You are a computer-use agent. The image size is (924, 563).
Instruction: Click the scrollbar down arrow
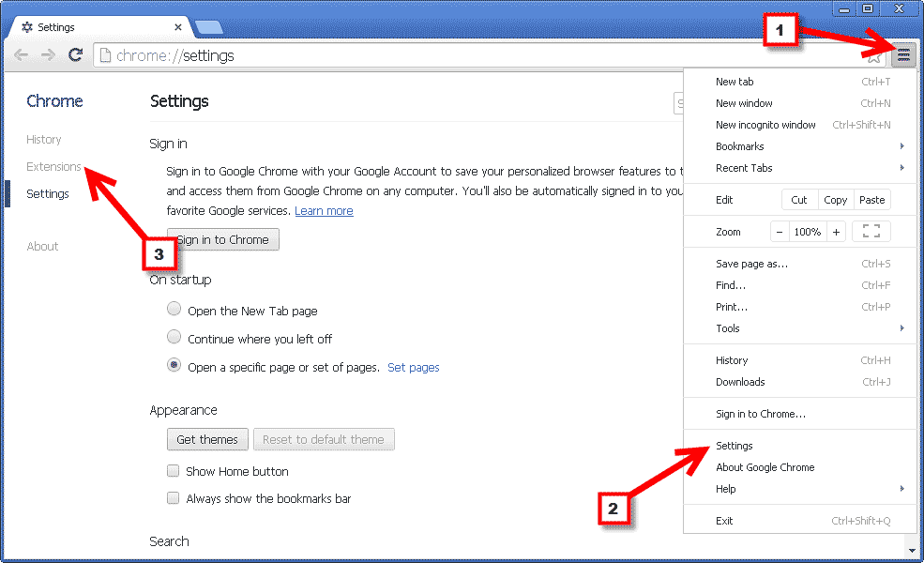coord(912,550)
